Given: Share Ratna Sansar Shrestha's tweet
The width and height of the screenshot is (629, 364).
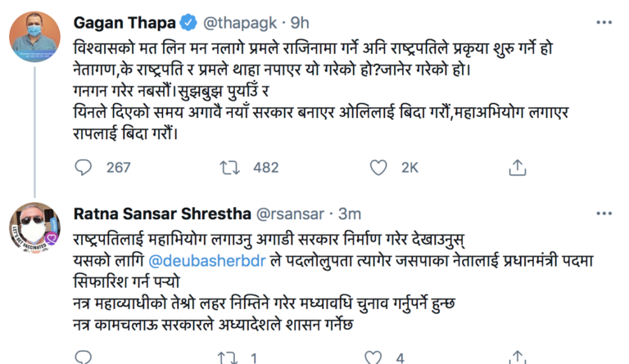Looking at the screenshot, I should [517, 358].
